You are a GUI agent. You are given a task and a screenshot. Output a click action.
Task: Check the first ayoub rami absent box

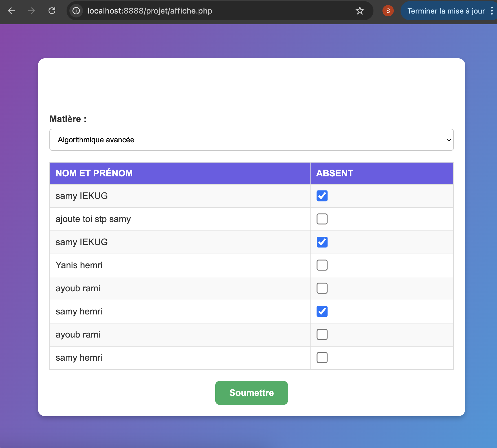(322, 288)
